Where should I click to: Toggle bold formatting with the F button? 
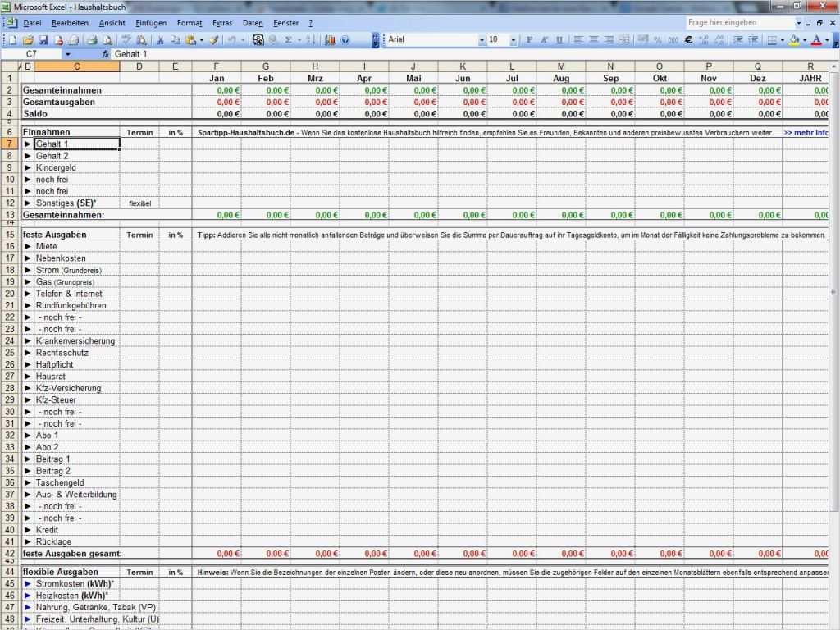click(528, 38)
